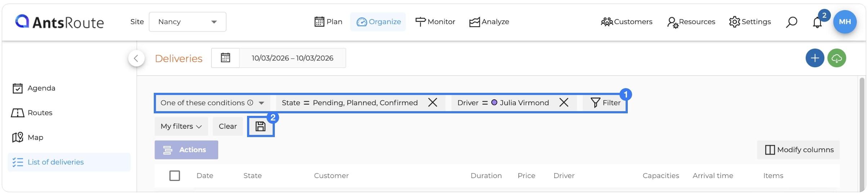Click the blue plus add delivery button

pyautogui.click(x=815, y=58)
